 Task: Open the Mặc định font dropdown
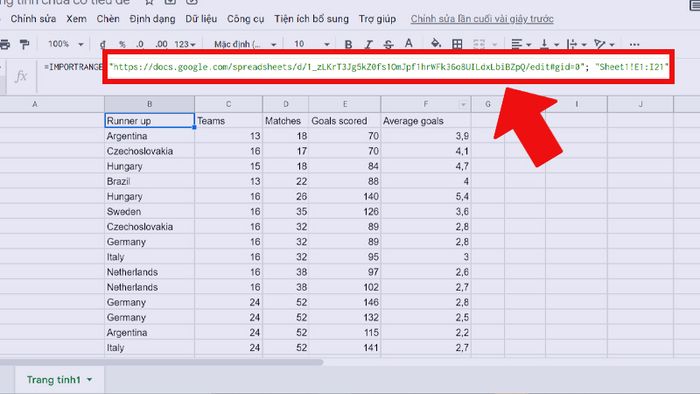[245, 44]
